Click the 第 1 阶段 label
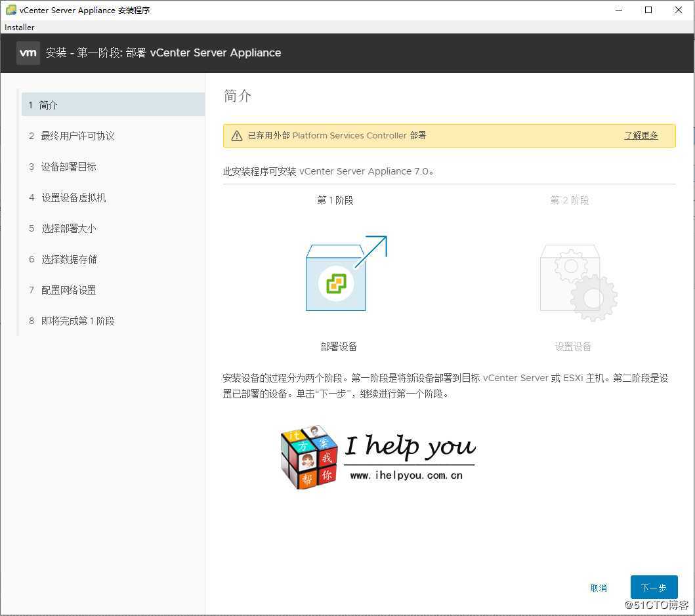 click(x=335, y=200)
